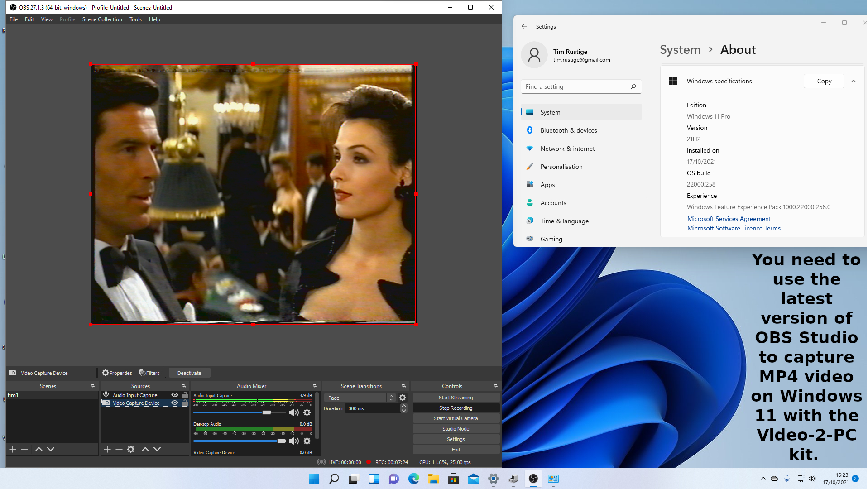This screenshot has height=489, width=868.
Task: Open the Widgets taskbar icon
Action: point(374,479)
